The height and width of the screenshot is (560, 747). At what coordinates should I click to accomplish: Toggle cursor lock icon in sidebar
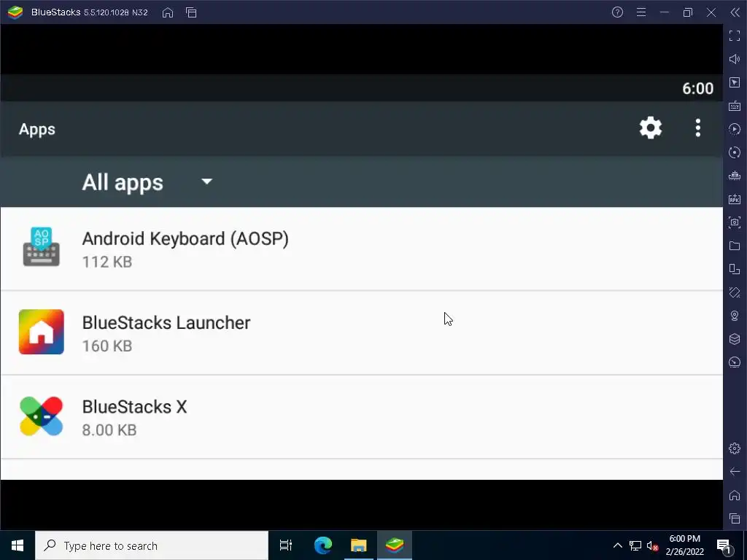point(735,82)
